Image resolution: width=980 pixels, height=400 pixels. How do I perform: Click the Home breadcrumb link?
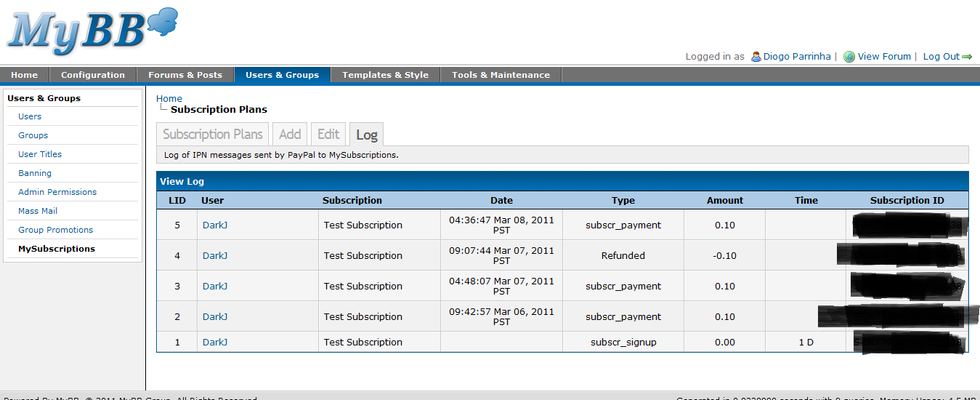click(x=169, y=98)
